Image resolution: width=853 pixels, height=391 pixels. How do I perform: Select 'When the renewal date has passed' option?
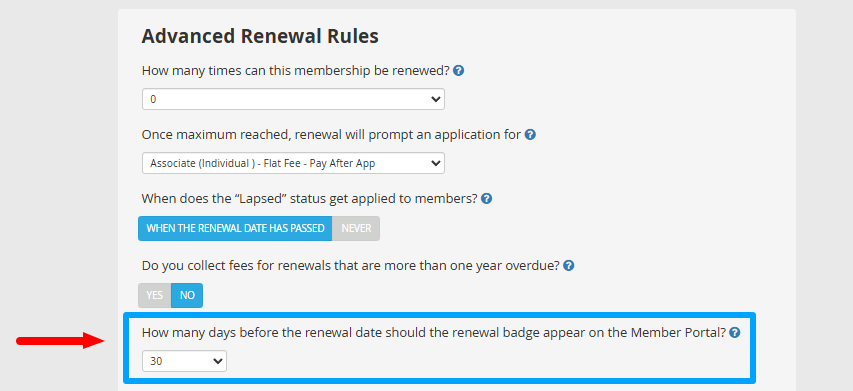pos(236,228)
